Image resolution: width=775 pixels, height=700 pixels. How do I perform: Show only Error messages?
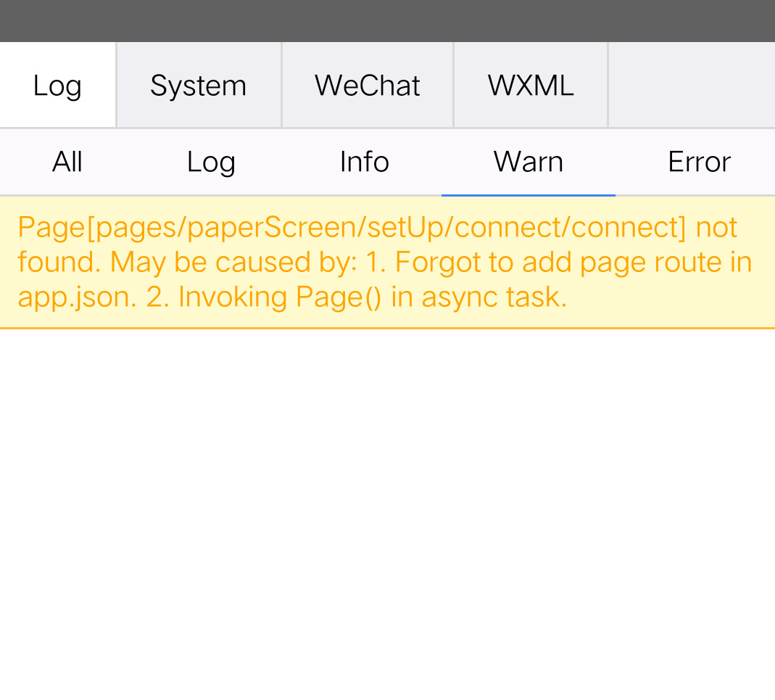699,162
